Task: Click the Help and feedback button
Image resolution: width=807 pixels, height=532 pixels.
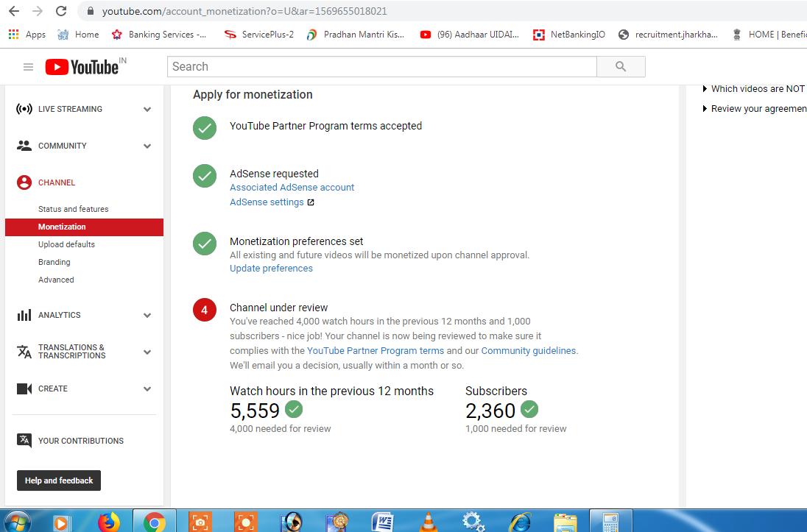Action: tap(59, 480)
